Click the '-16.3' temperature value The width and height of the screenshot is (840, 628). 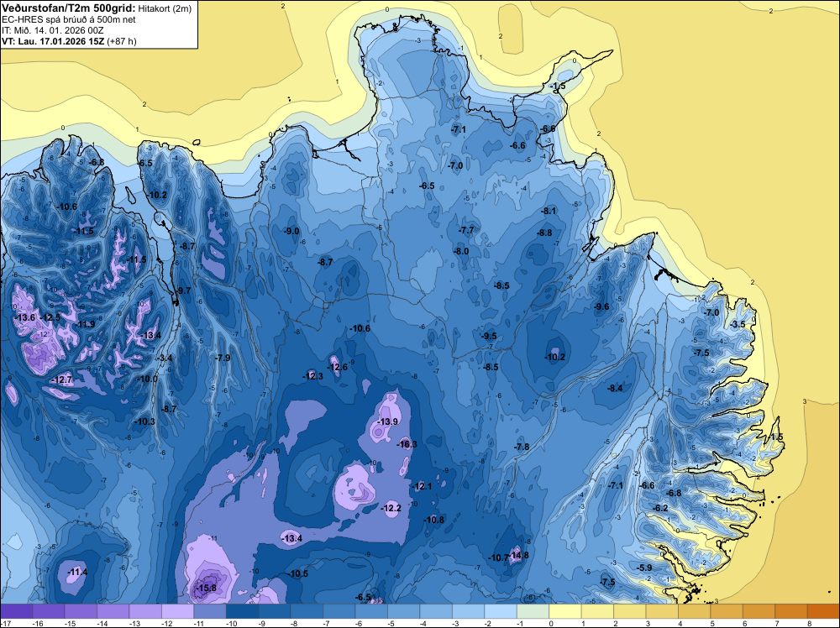[407, 444]
